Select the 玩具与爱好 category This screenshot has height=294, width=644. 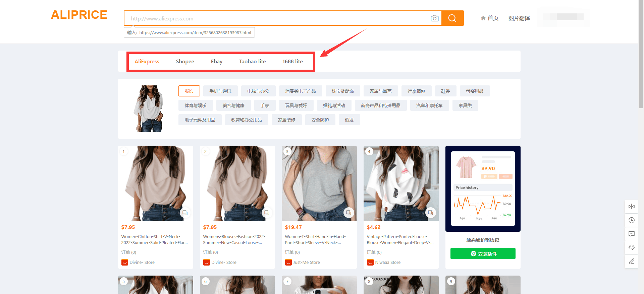[296, 105]
